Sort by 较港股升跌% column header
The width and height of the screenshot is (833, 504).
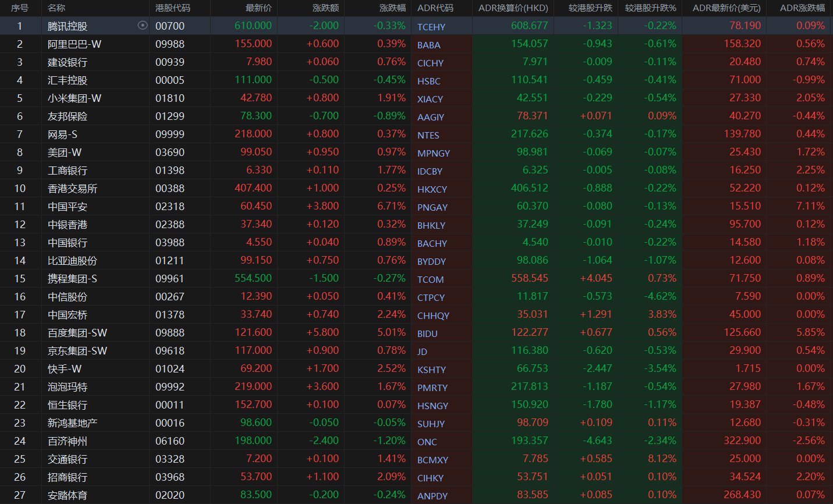coord(650,8)
